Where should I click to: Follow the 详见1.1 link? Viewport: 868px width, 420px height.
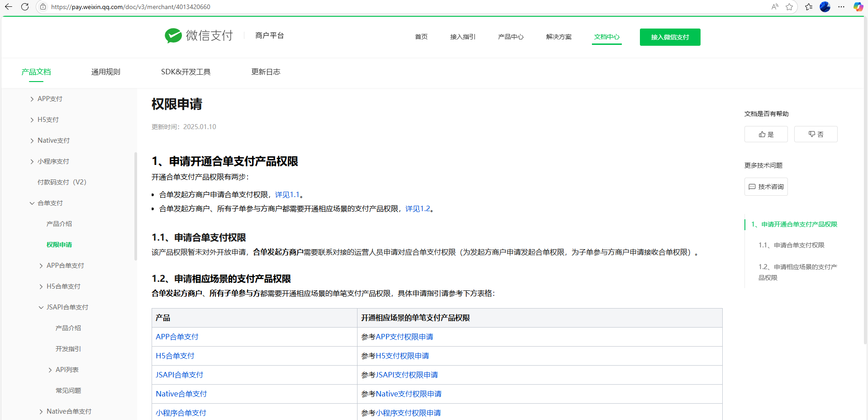click(287, 194)
